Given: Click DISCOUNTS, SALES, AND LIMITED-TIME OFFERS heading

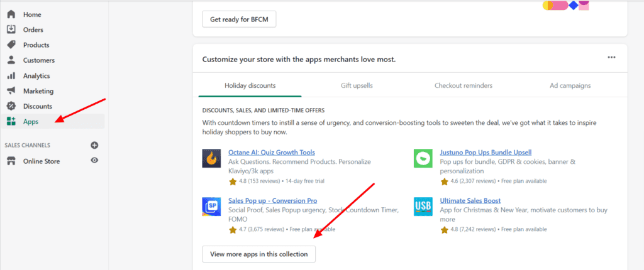Looking at the screenshot, I should (264, 111).
